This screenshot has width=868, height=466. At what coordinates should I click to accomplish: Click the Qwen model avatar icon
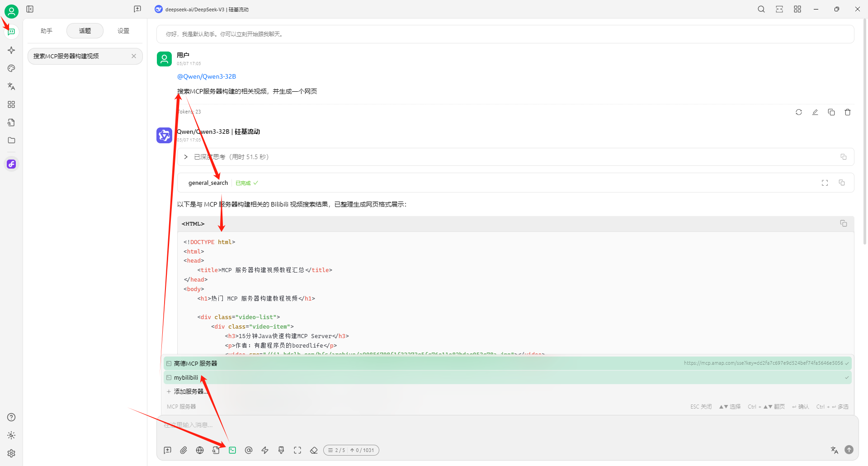coord(164,135)
